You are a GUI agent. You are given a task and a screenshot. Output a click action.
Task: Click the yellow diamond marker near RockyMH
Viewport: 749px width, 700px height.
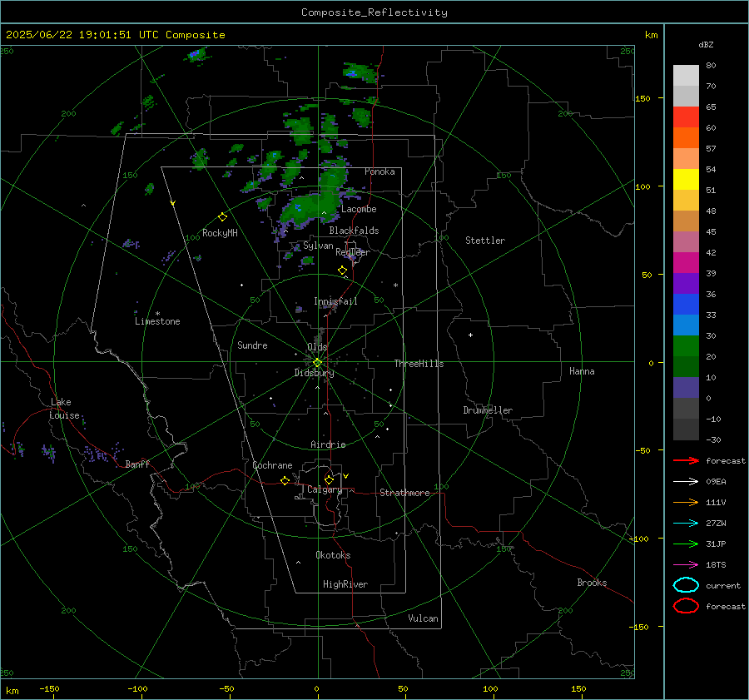click(x=222, y=217)
